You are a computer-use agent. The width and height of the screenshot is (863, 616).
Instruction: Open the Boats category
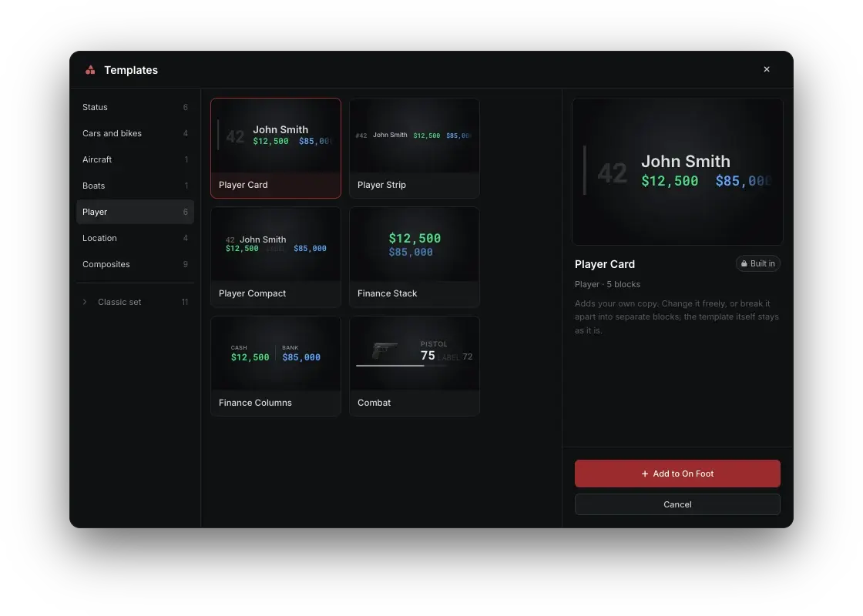[135, 186]
